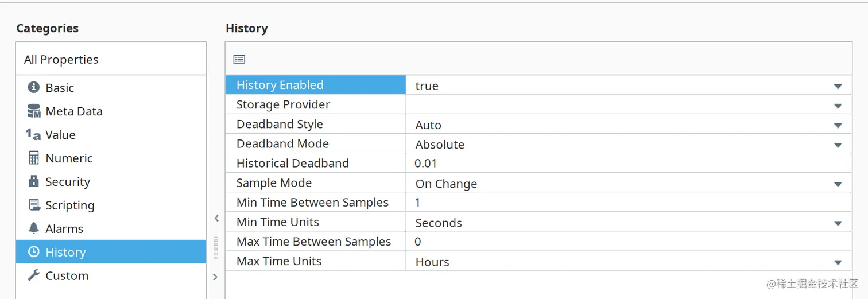Toggle the property table view icon
The image size is (868, 299).
[239, 59]
